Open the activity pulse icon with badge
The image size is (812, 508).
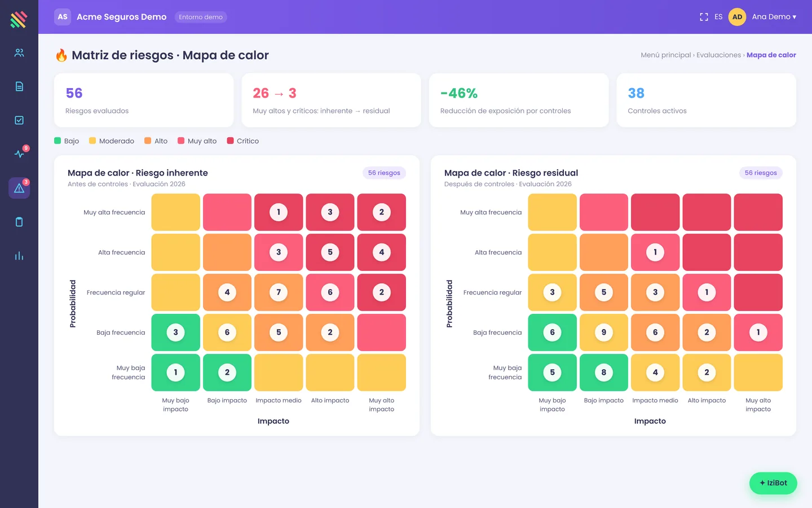(19, 154)
